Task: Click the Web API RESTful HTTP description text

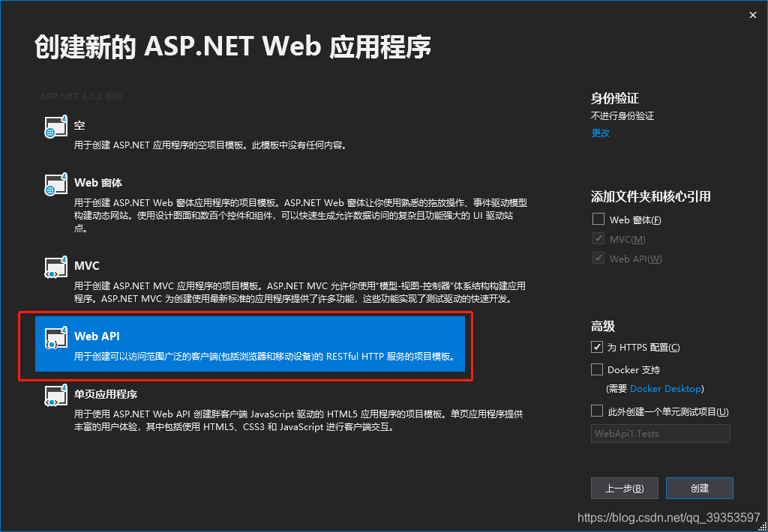Action: 265,357
